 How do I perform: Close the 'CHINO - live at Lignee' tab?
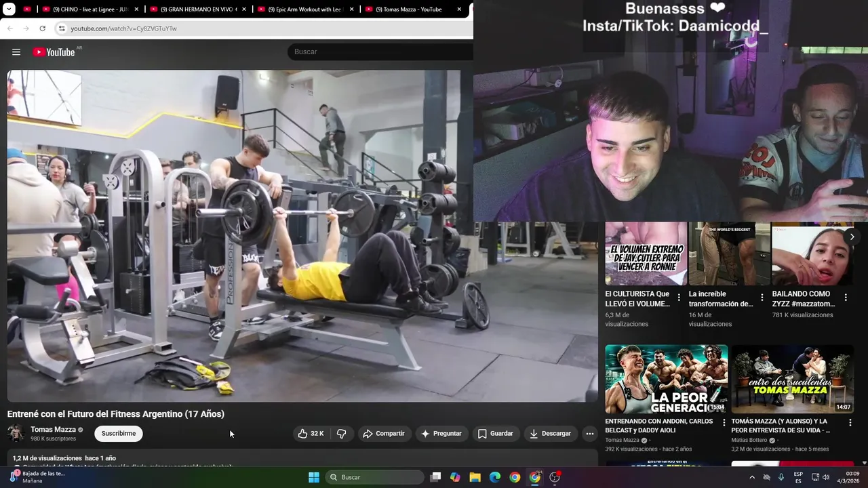coord(136,9)
